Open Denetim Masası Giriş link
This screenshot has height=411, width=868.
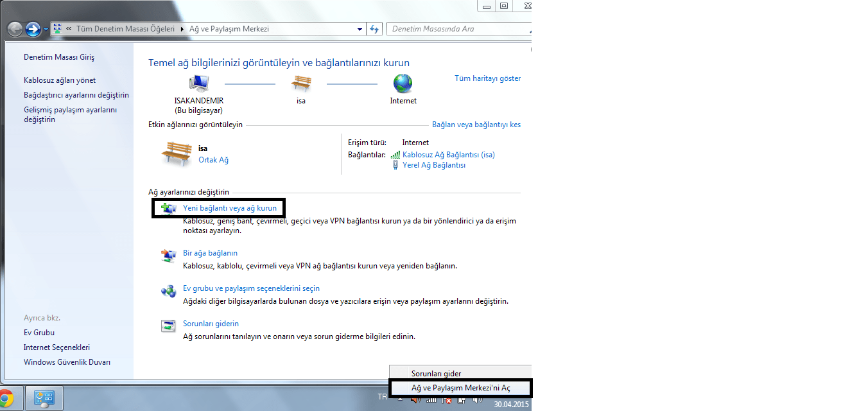pos(59,57)
